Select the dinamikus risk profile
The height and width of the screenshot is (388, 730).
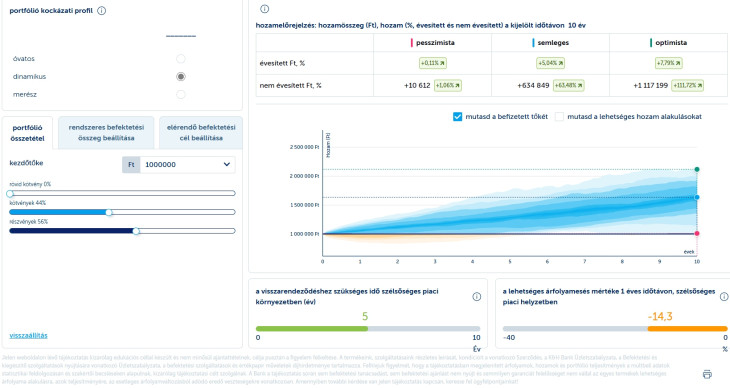click(x=181, y=76)
